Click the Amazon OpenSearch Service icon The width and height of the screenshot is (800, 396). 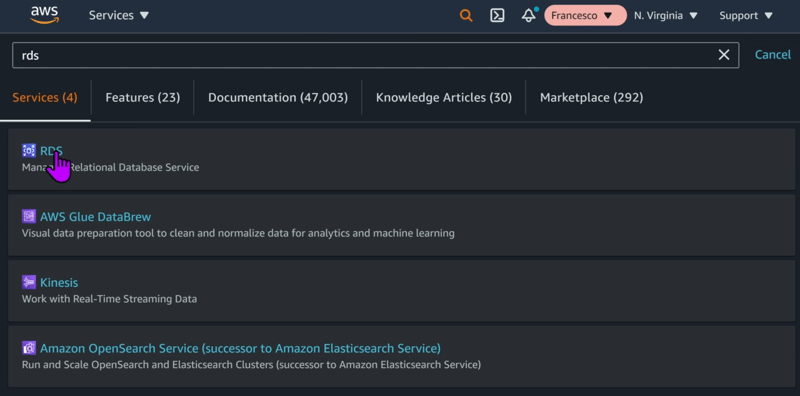[29, 348]
